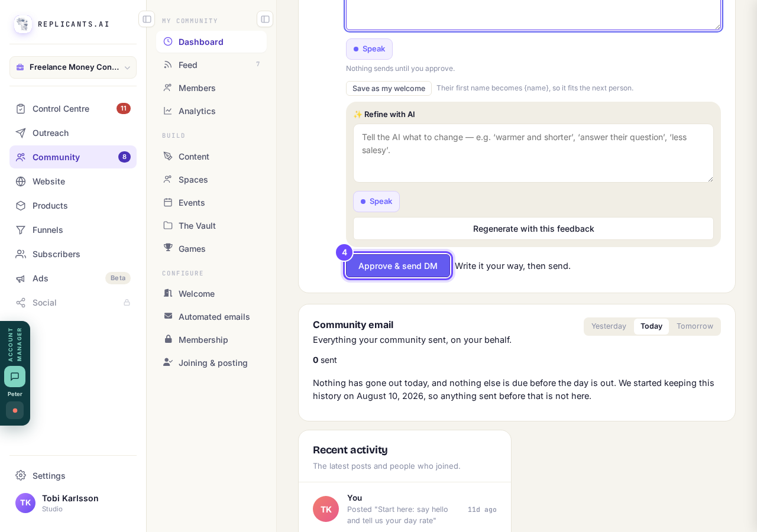Click the Outreach paper plane icon
Image resolution: width=757 pixels, height=532 pixels.
pyautogui.click(x=21, y=133)
